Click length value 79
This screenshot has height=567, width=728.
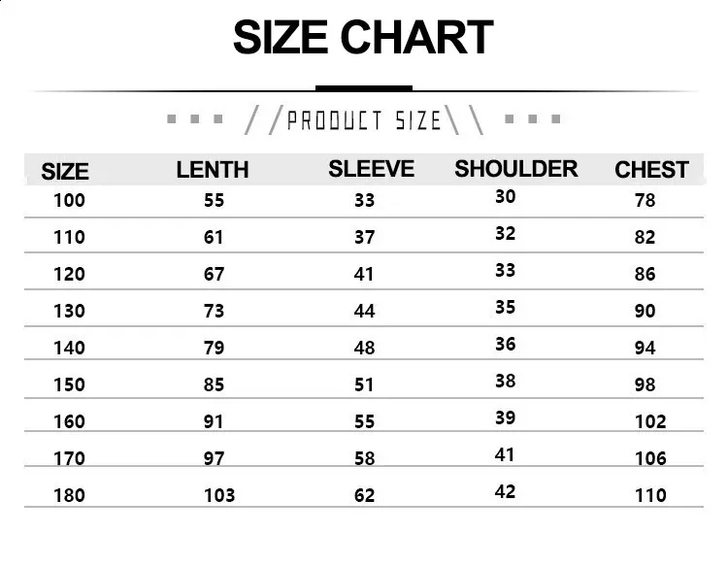pos(215,348)
